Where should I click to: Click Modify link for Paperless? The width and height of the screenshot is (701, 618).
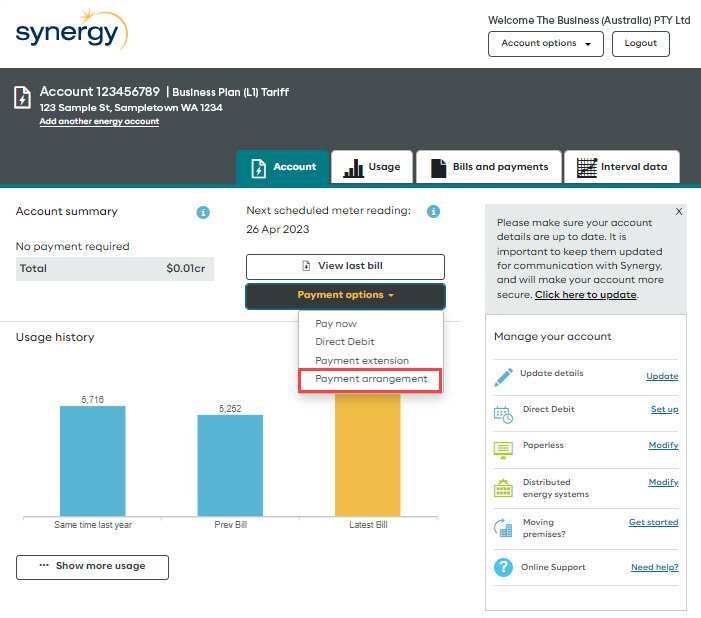point(663,445)
